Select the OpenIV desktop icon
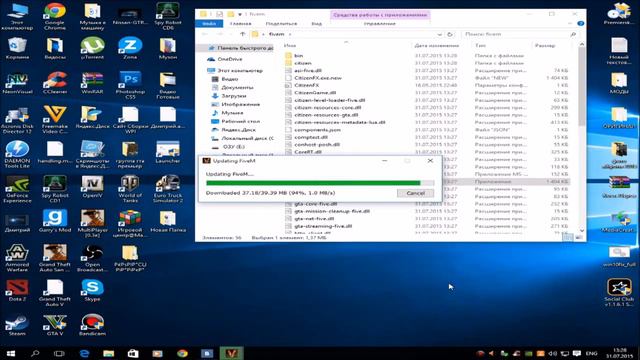Viewport: 640px width, 360px height. 92,187
